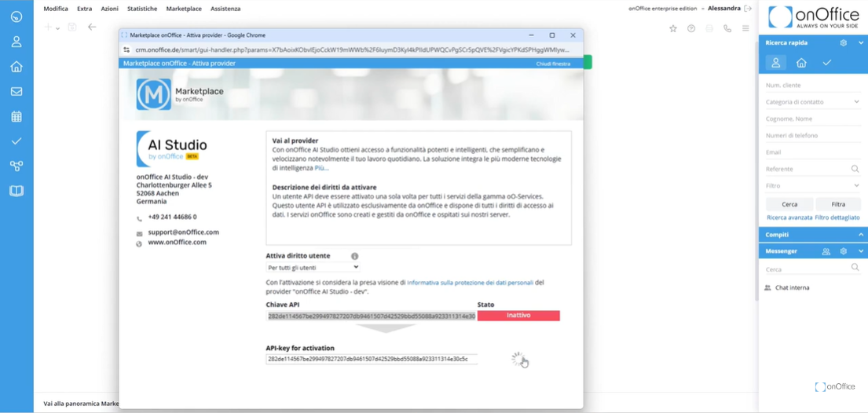Open the Statistiche menu
Viewport: 868px width, 413px height.
pos(142,9)
